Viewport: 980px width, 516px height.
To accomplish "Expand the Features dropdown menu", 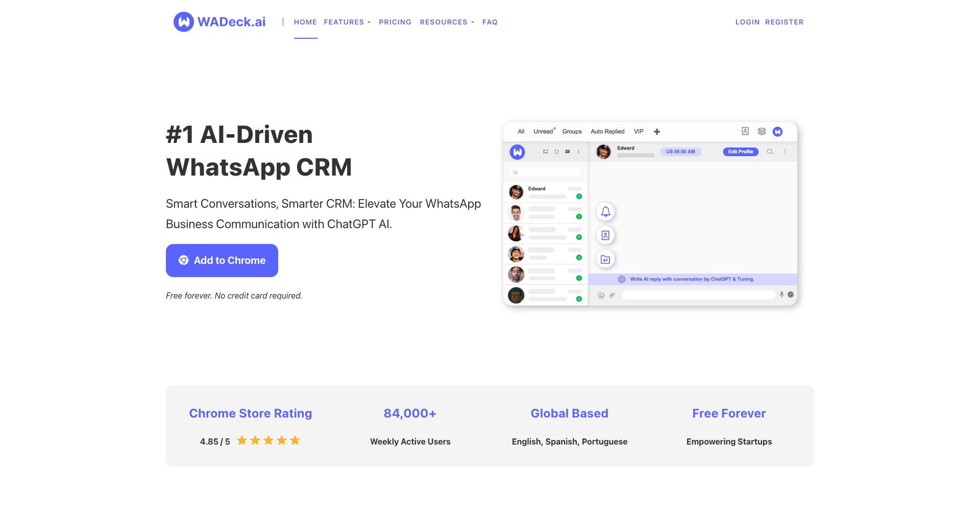I will point(347,22).
